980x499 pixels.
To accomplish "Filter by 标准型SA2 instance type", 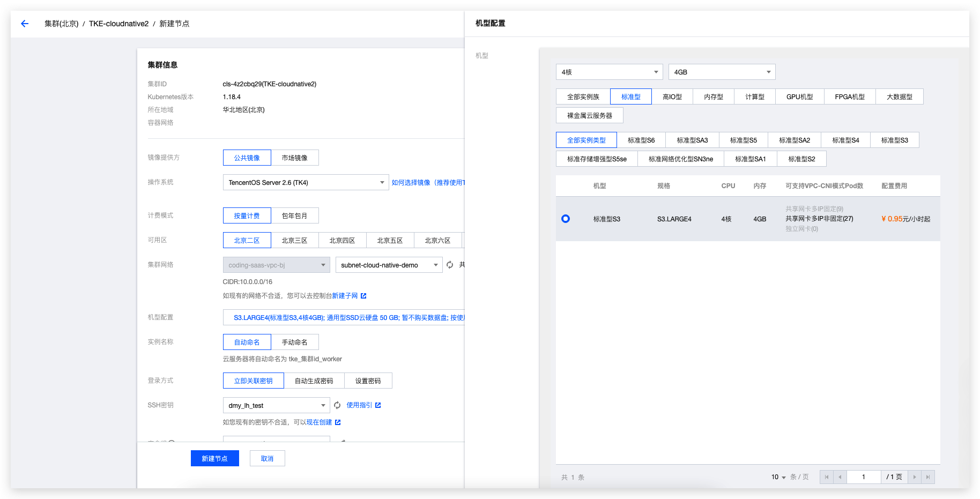I will coord(795,140).
